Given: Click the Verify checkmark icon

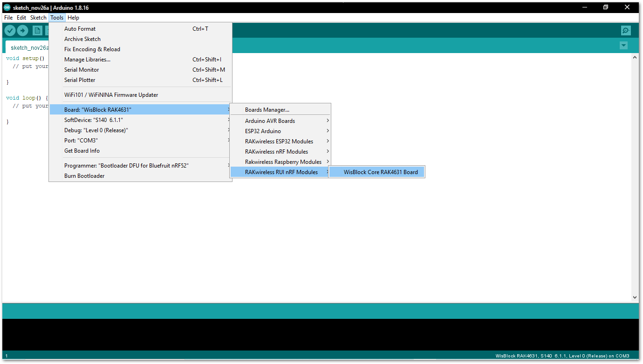Looking at the screenshot, I should click(x=10, y=30).
